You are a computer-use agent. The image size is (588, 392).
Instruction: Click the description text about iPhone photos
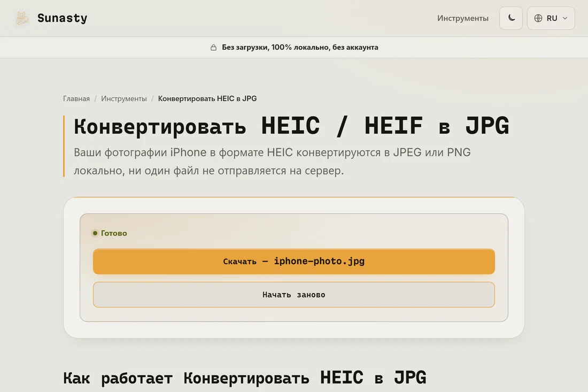[x=272, y=162]
